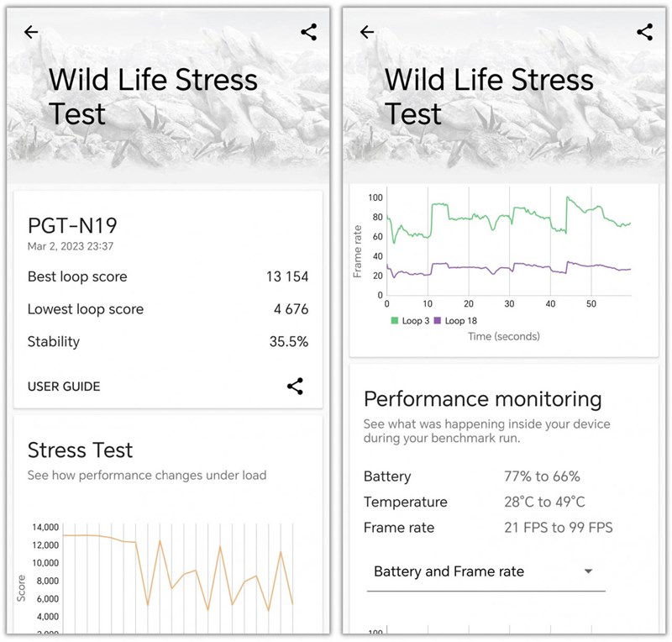Open the USER GUIDE link
This screenshot has height=642, width=672.
pyautogui.click(x=64, y=387)
